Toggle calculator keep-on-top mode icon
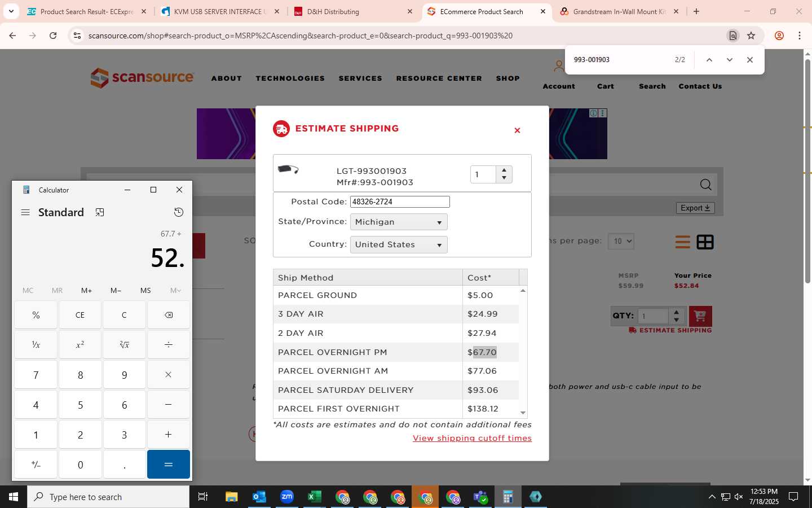This screenshot has height=508, width=812. point(100,212)
